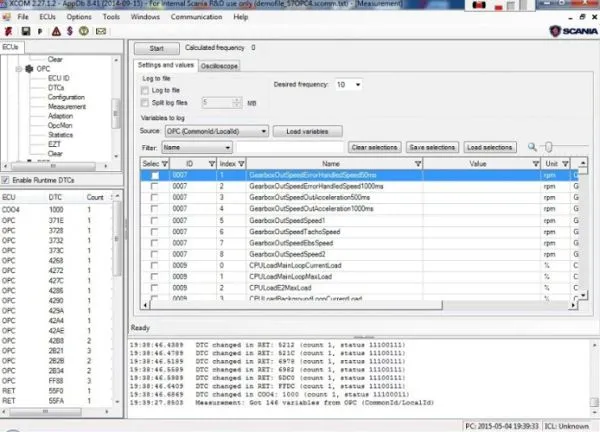Viewport: 600px width, 432px height.
Task: Click the Start button
Action: pos(157,48)
